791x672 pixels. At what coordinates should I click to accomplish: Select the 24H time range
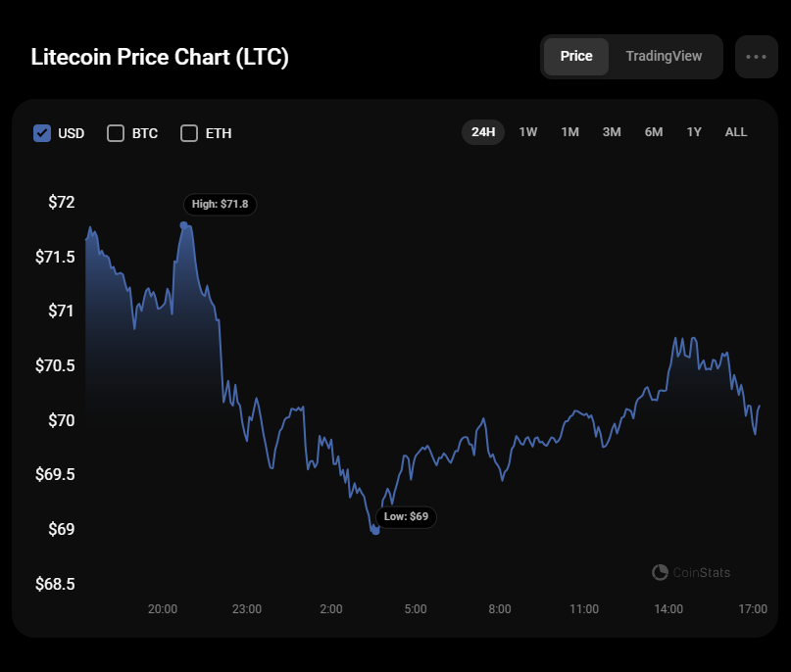coord(483,132)
